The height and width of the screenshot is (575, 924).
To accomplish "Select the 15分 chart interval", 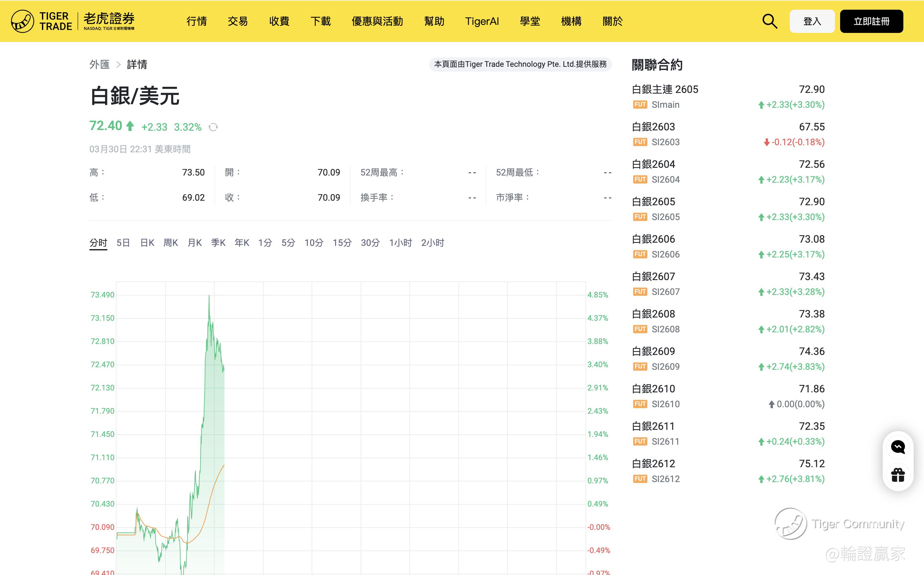I will pos(342,243).
